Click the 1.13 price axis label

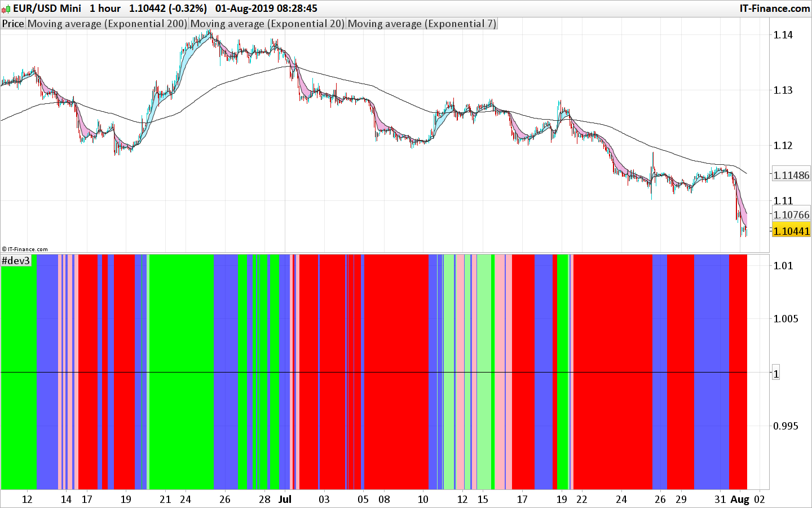point(783,90)
